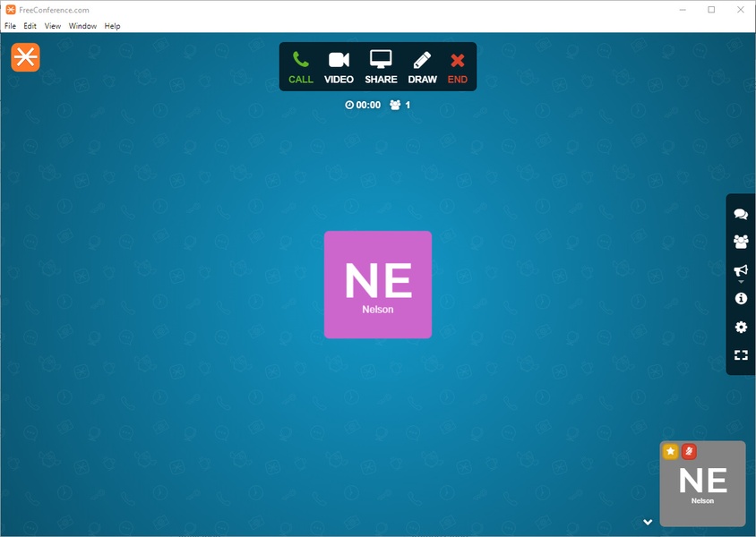Enter fullscreen mode from sidebar
Screen dimensions: 756x537
[741, 355]
